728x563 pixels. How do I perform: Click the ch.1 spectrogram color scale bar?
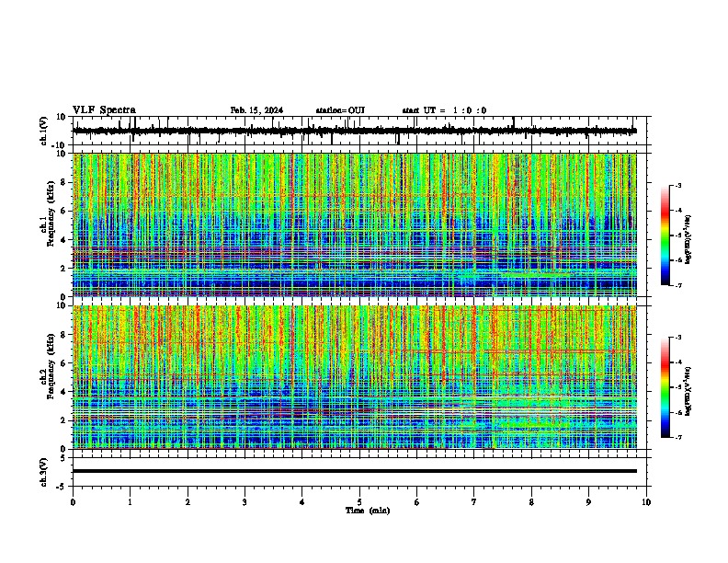[665, 236]
